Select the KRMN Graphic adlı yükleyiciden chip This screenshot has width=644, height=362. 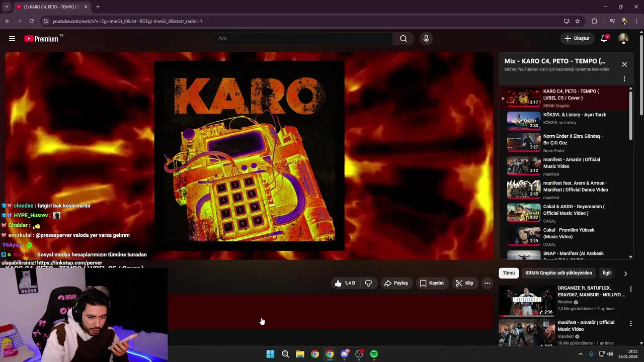tap(558, 273)
